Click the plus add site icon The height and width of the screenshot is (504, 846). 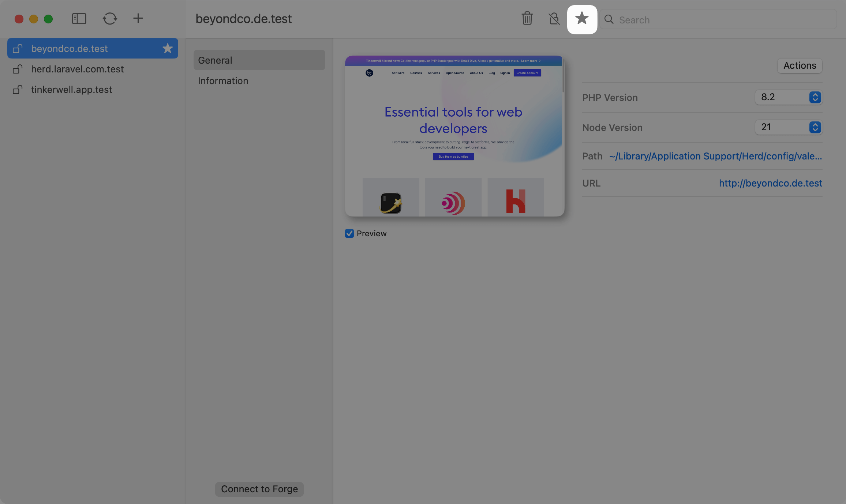point(138,18)
